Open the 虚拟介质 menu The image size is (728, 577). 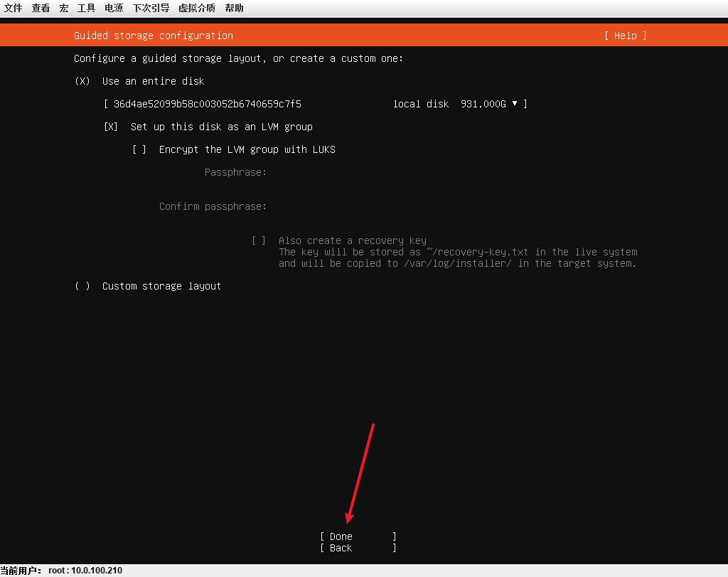click(197, 8)
